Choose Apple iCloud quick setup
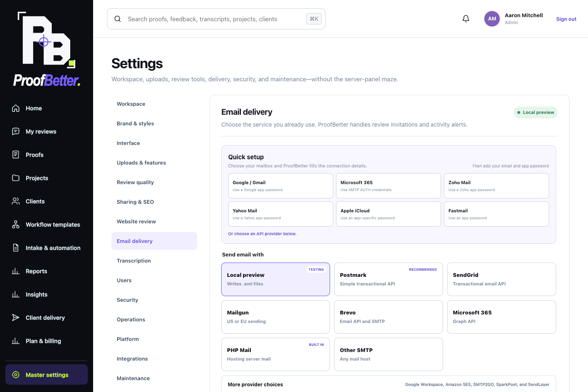Screen dimensions: 588x392 (388, 214)
